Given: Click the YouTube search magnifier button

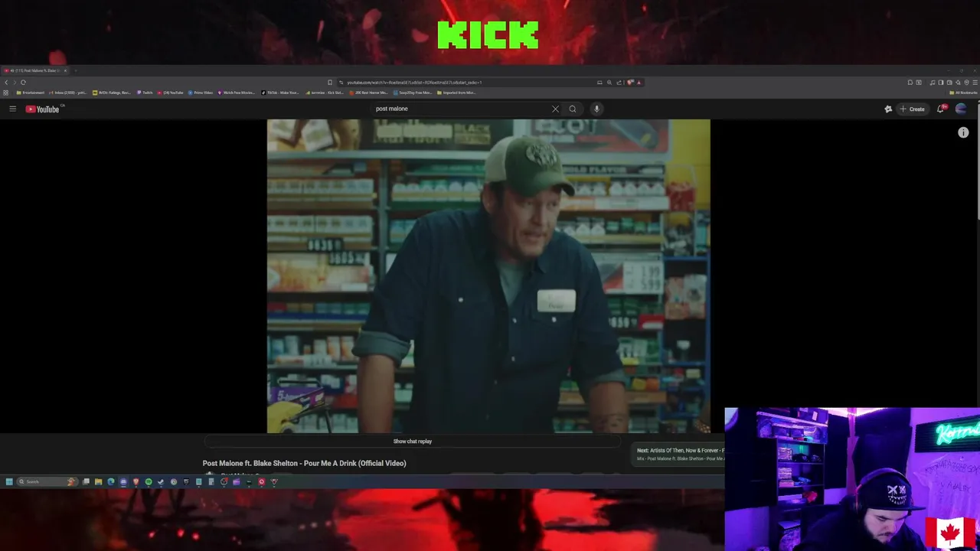Looking at the screenshot, I should tap(572, 109).
